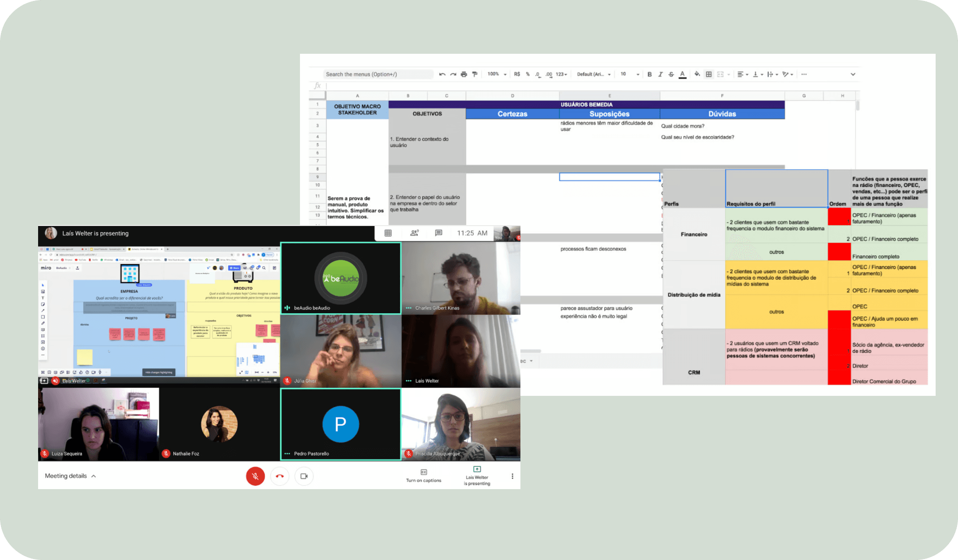The image size is (958, 560).
Task: Open the meeting chat icon
Action: click(439, 233)
